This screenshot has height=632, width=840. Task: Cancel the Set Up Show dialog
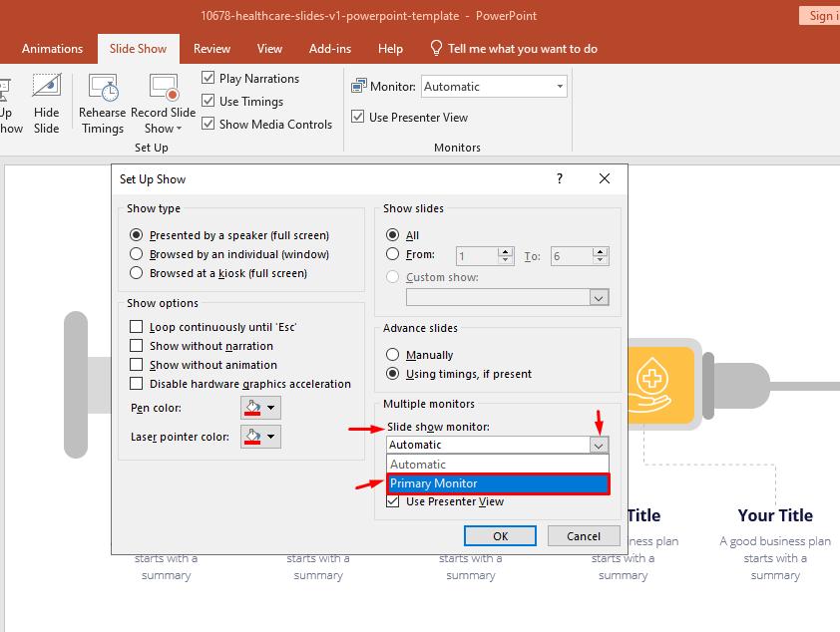click(584, 535)
